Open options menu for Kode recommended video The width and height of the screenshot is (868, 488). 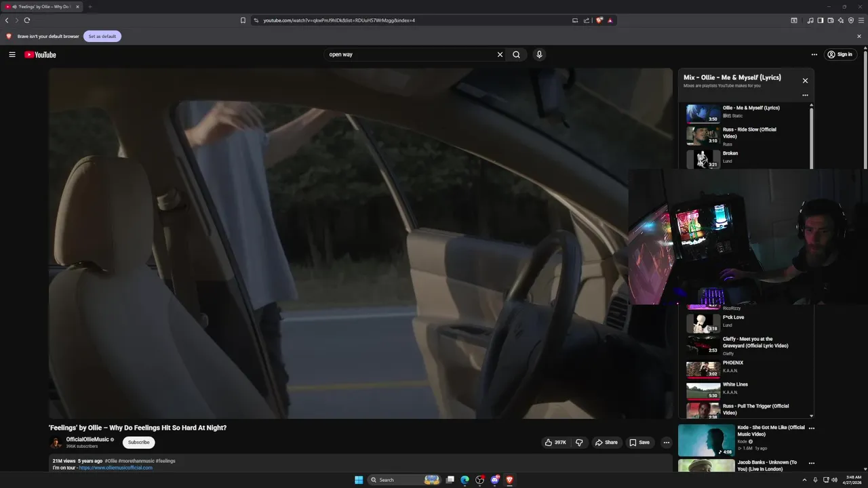click(812, 428)
